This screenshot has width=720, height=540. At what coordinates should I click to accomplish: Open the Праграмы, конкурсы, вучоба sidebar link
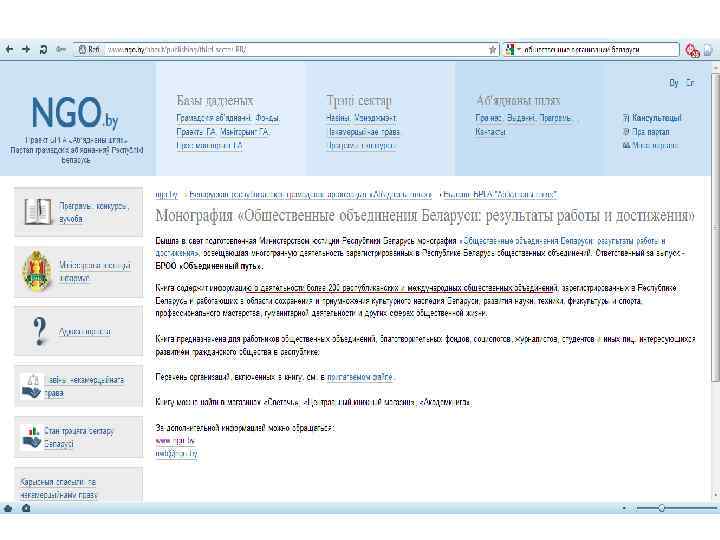[x=94, y=213]
